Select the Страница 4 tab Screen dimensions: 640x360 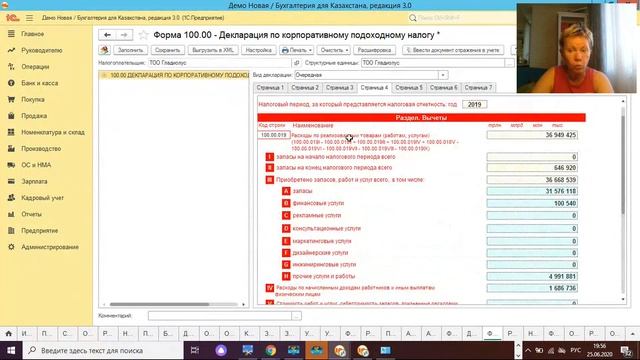click(374, 88)
